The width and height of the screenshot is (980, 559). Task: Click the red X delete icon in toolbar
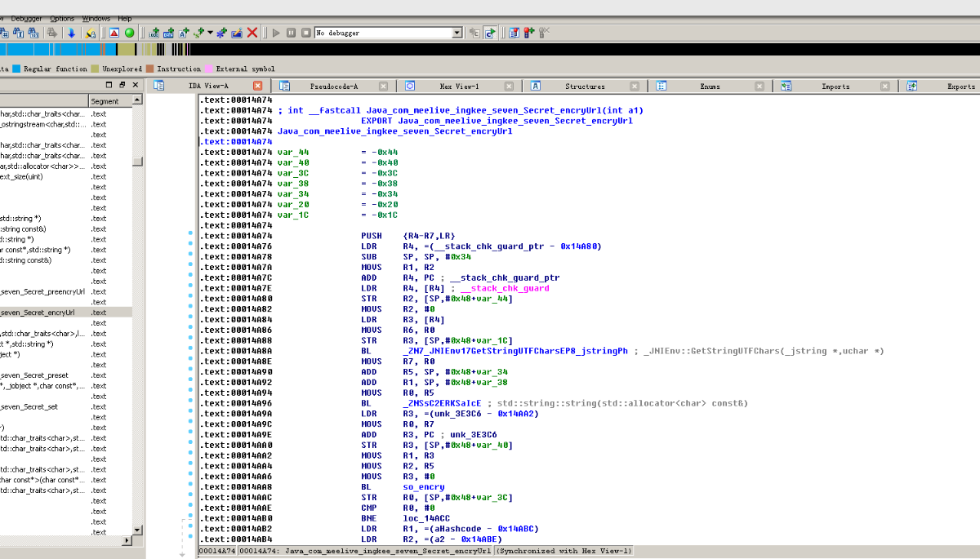pyautogui.click(x=252, y=33)
